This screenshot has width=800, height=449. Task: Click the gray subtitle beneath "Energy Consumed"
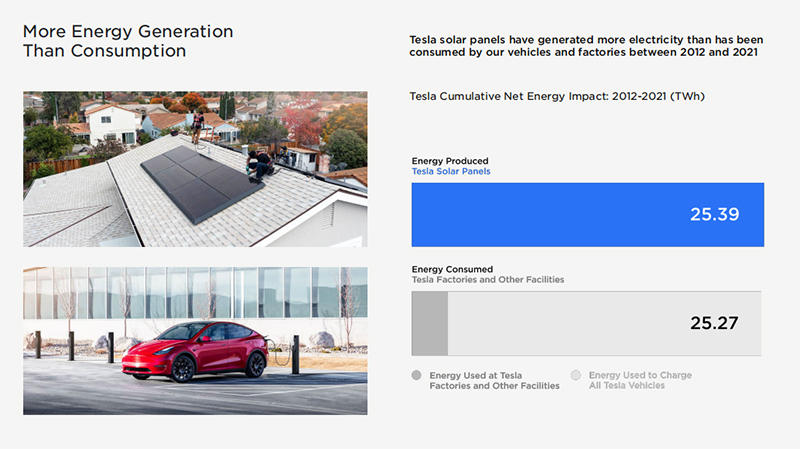click(488, 280)
